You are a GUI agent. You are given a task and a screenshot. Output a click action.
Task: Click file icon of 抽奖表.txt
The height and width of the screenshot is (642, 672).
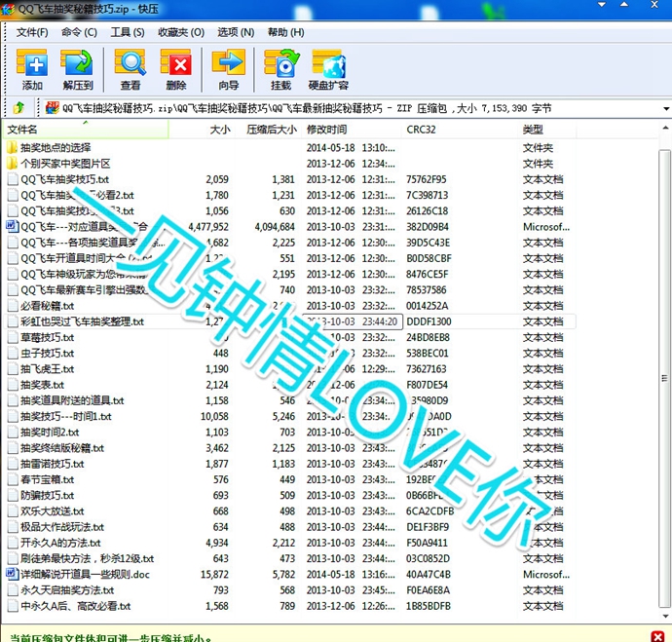tap(14, 385)
